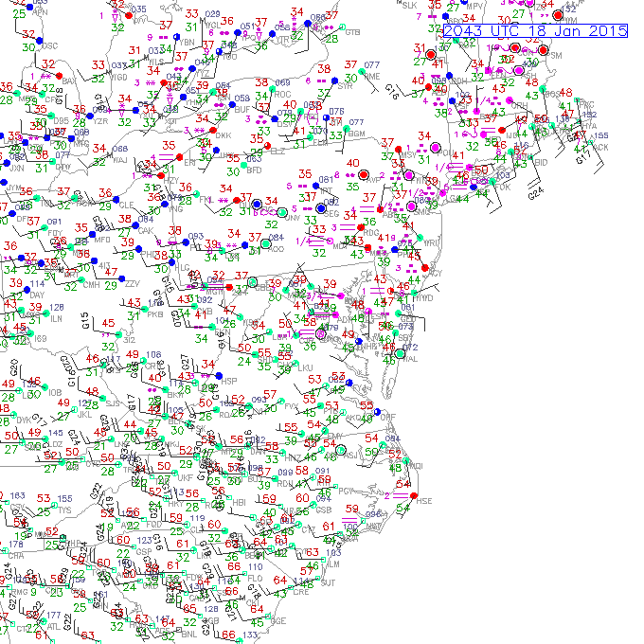The width and height of the screenshot is (644, 644).
Task: Click the 2043 UTC 18 Jan 2015 timestamp
Action: pos(536,31)
